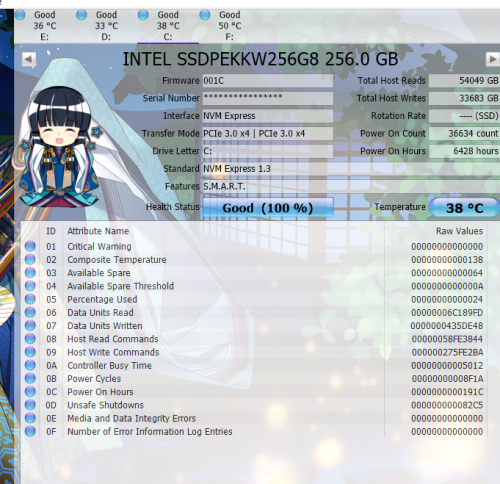Click the drive D: Good status orb

pyautogui.click(x=81, y=15)
